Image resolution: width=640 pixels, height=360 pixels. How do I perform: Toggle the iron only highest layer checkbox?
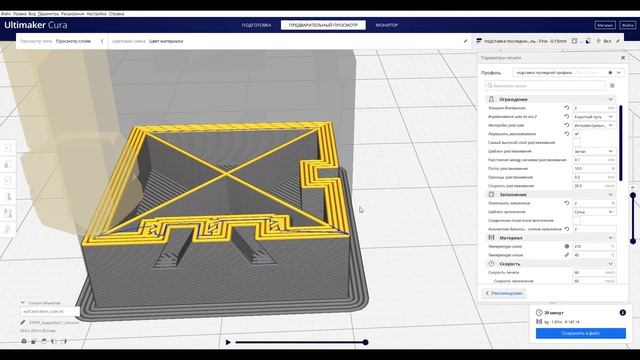point(577,142)
